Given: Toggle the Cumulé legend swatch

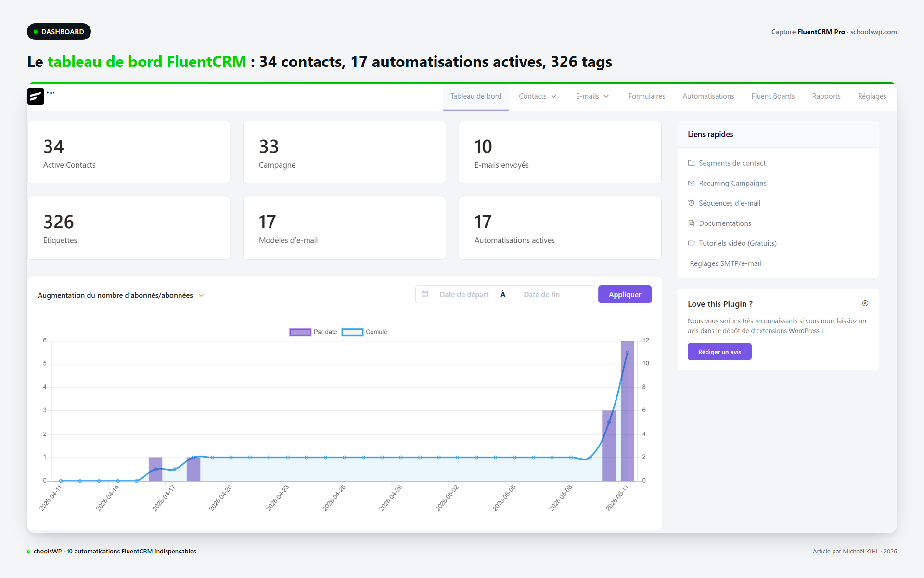Looking at the screenshot, I should (x=352, y=332).
